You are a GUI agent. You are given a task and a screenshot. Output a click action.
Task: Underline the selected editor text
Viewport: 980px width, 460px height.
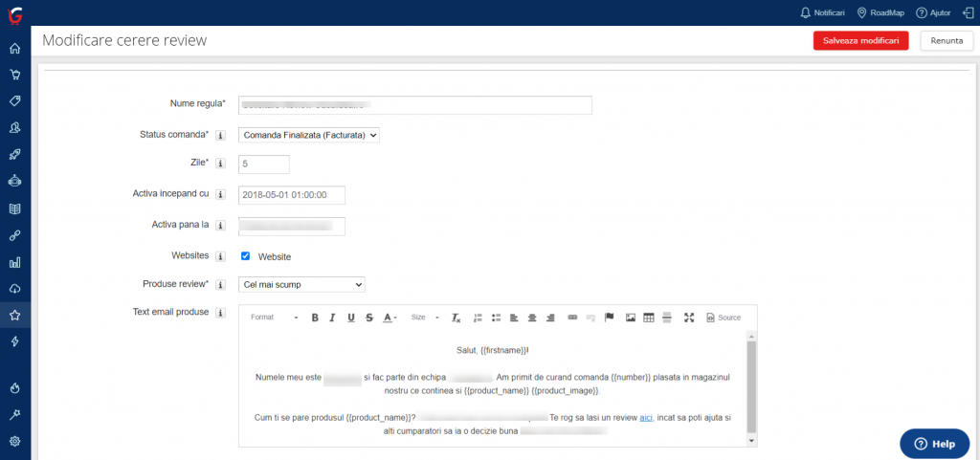(351, 318)
